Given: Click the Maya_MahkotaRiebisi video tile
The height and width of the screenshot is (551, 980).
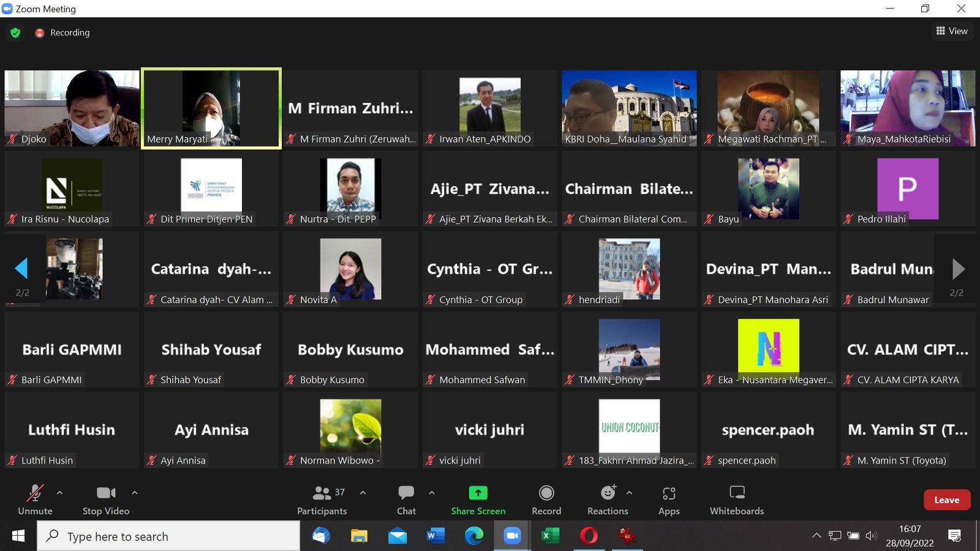Looking at the screenshot, I should 908,108.
